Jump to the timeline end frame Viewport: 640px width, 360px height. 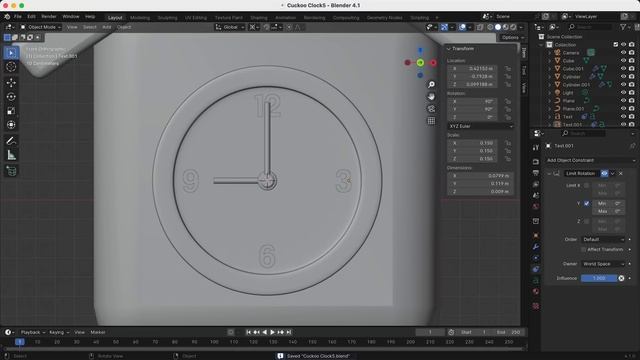tap(289, 332)
